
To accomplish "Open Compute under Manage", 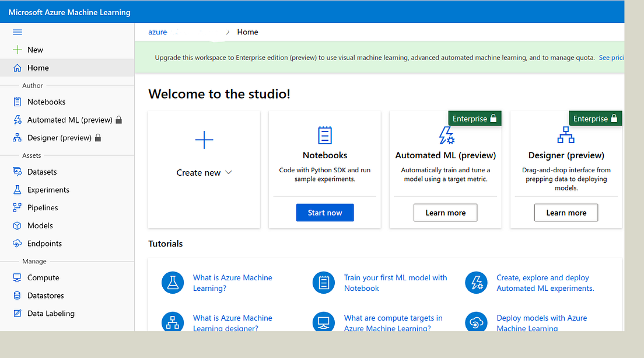I will coord(42,277).
